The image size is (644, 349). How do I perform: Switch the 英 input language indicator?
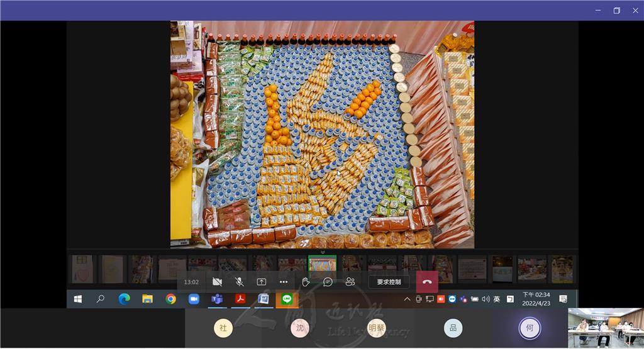[x=497, y=299]
